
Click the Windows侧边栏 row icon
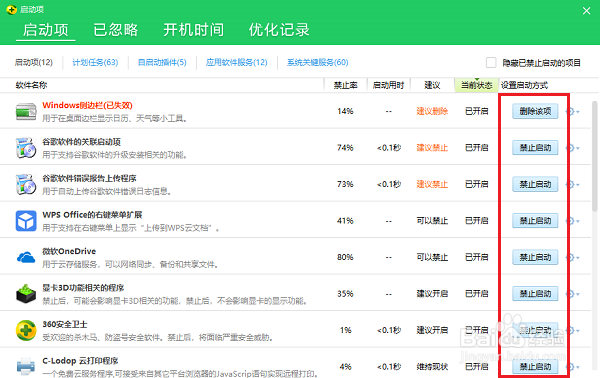26,112
